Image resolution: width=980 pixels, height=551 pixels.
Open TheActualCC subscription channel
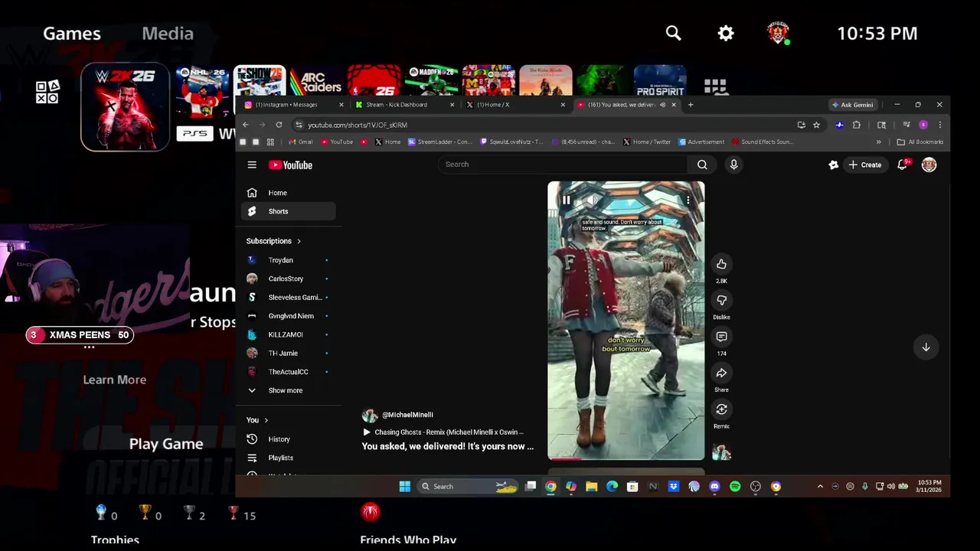click(288, 372)
